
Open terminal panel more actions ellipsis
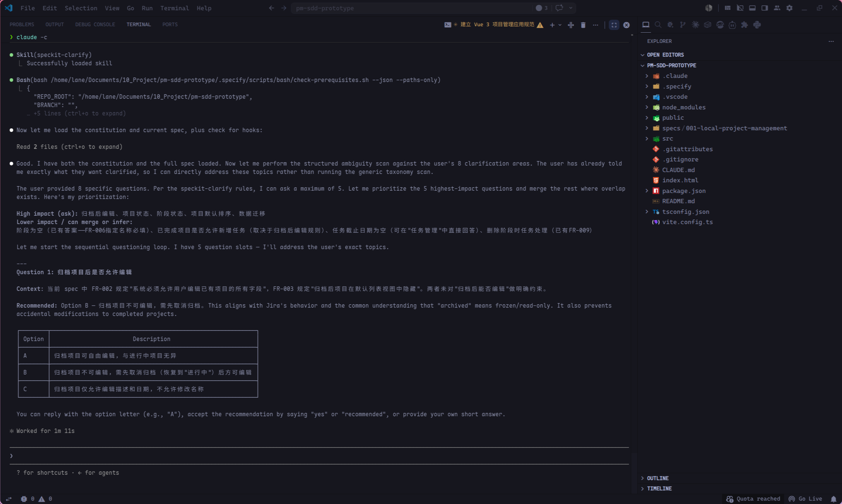pyautogui.click(x=595, y=25)
